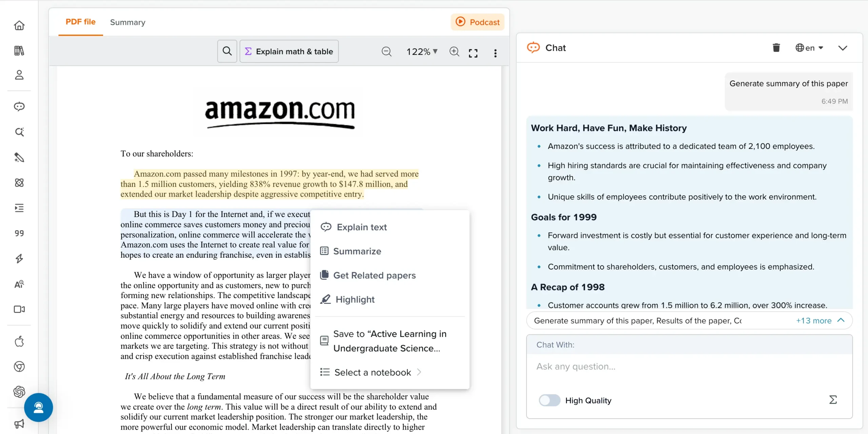Choose Highlight from context menu
Viewport: 868px width, 434px height.
point(390,299)
